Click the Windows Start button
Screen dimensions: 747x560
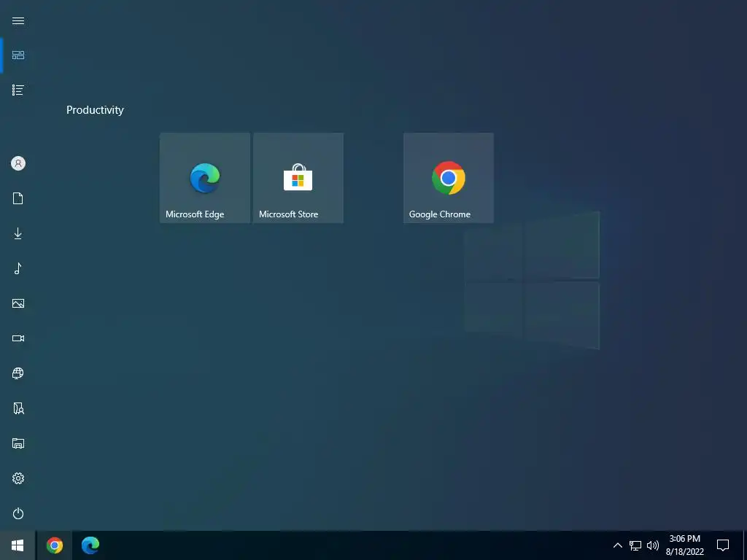[18, 545]
